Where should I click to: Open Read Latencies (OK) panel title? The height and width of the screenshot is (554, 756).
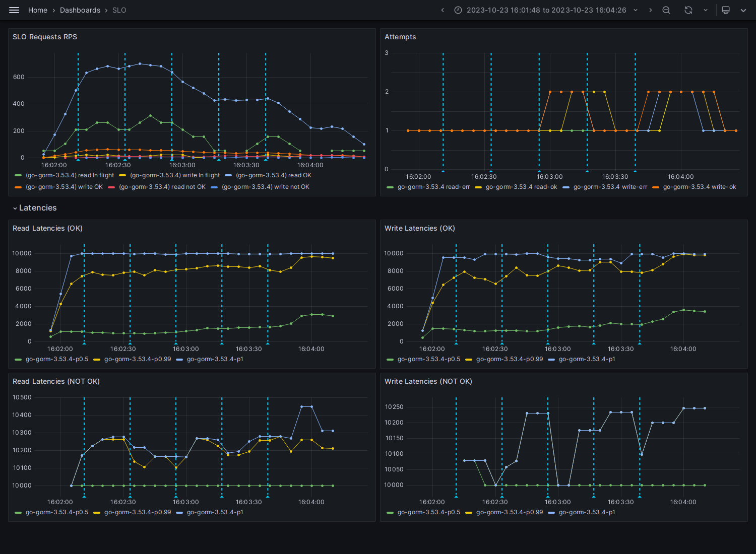pyautogui.click(x=47, y=228)
